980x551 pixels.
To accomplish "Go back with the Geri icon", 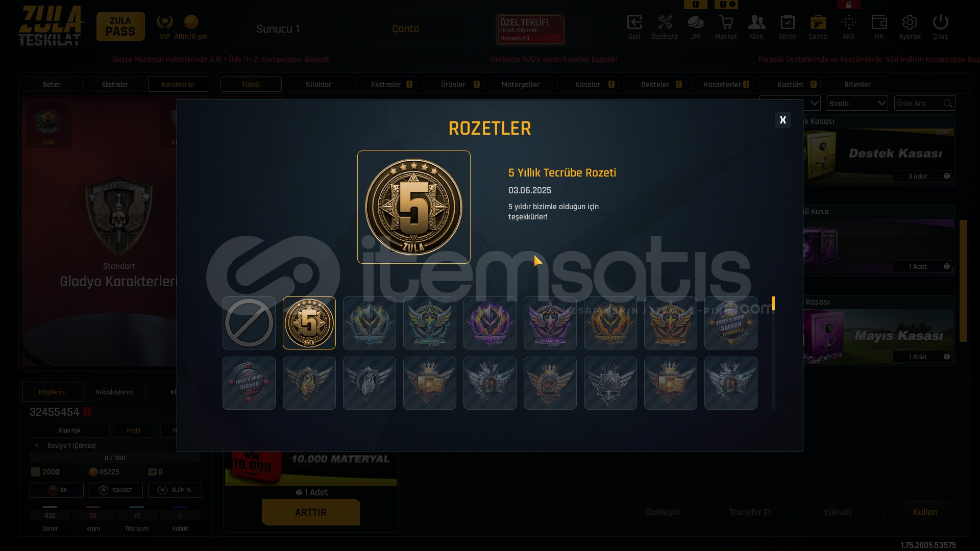I will [634, 27].
